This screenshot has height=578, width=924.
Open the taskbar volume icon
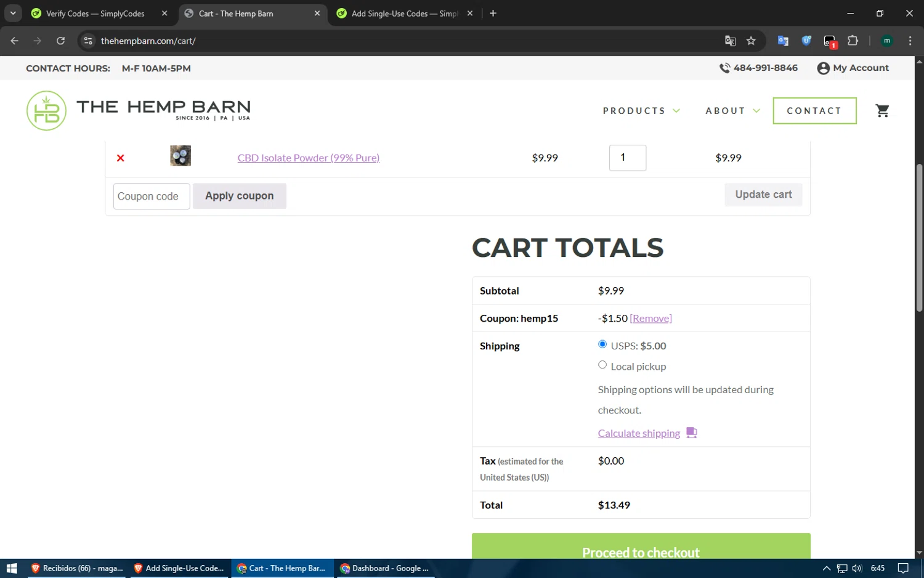(x=857, y=568)
